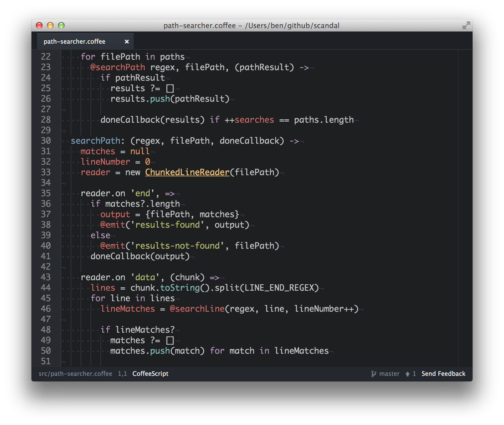Image resolution: width=504 pixels, height=425 pixels.
Task: Click the lineNumber variable on line 32
Action: [105, 162]
